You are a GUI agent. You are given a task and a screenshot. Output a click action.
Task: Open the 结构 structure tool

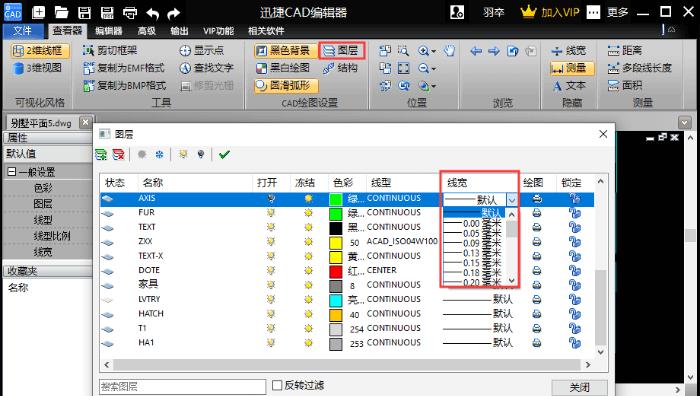pos(341,68)
